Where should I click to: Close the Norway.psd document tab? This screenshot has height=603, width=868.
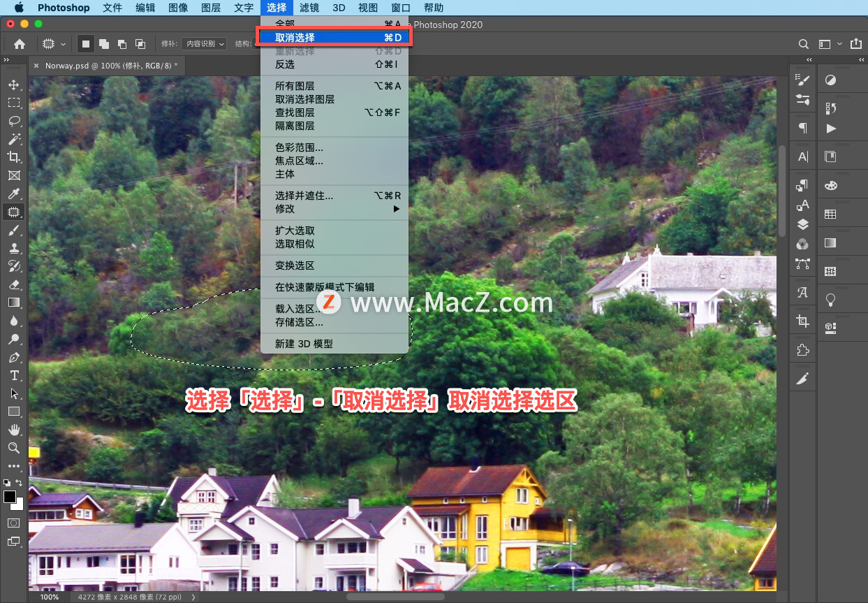coord(36,65)
